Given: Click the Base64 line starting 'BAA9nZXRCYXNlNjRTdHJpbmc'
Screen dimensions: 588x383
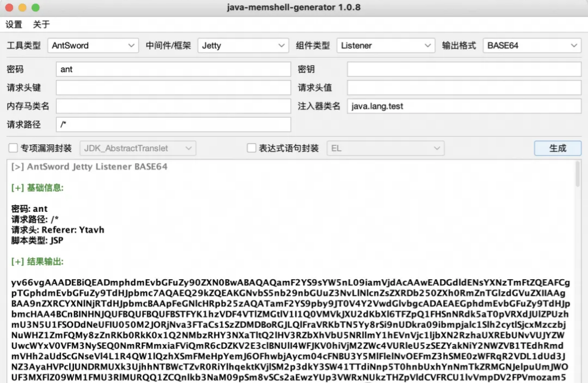Looking at the screenshot, I should (x=291, y=304).
